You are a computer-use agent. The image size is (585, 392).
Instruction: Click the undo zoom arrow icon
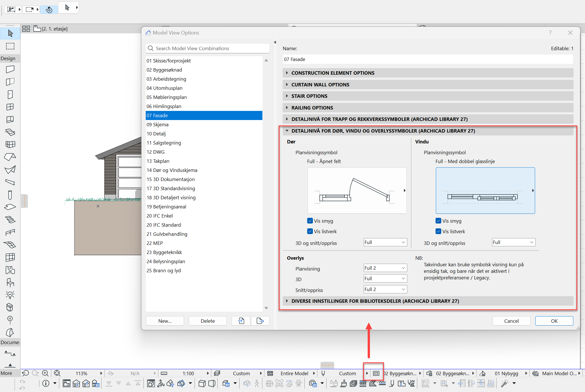[26, 373]
